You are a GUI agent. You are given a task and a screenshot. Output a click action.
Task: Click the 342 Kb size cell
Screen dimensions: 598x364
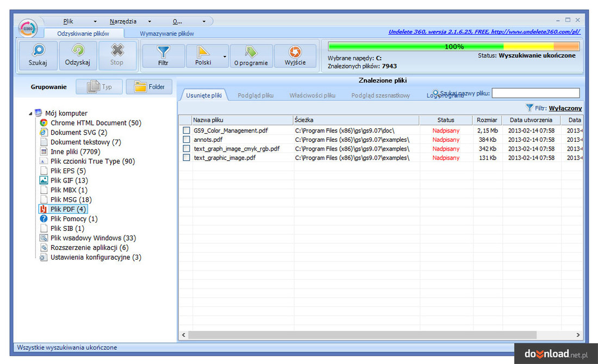point(488,149)
